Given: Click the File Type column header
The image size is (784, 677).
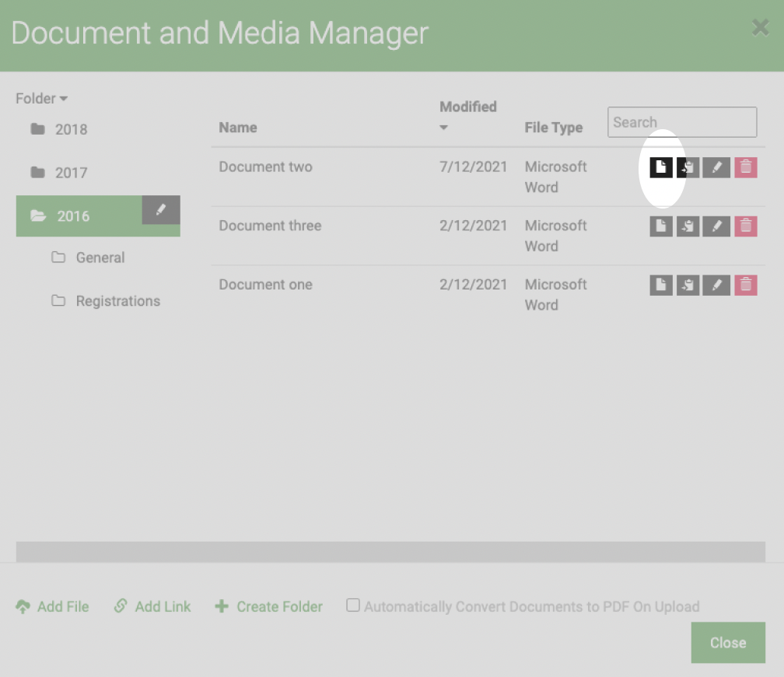Looking at the screenshot, I should (x=554, y=128).
